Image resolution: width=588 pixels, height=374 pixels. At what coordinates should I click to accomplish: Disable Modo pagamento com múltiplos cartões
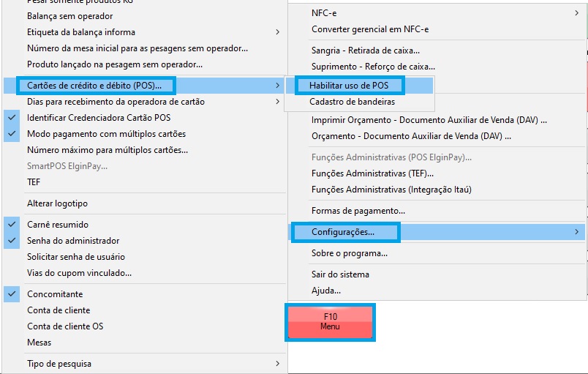106,134
